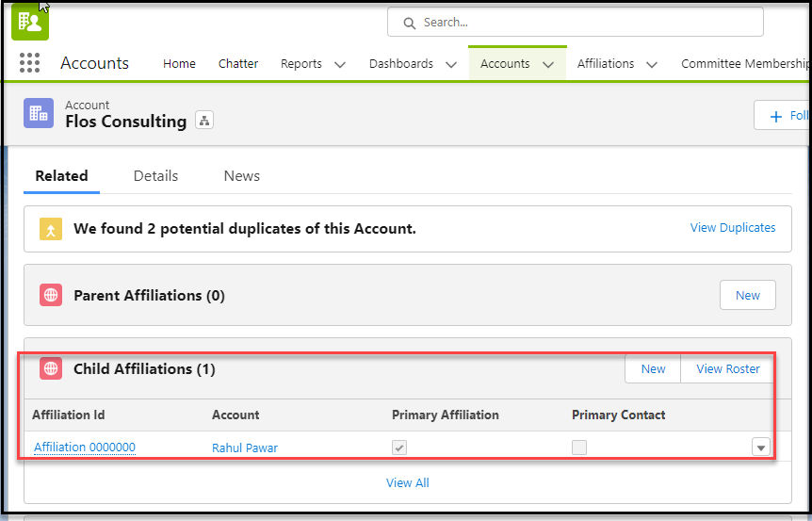812x521 pixels.
Task: Click the search magnifier icon
Action: pyautogui.click(x=409, y=23)
